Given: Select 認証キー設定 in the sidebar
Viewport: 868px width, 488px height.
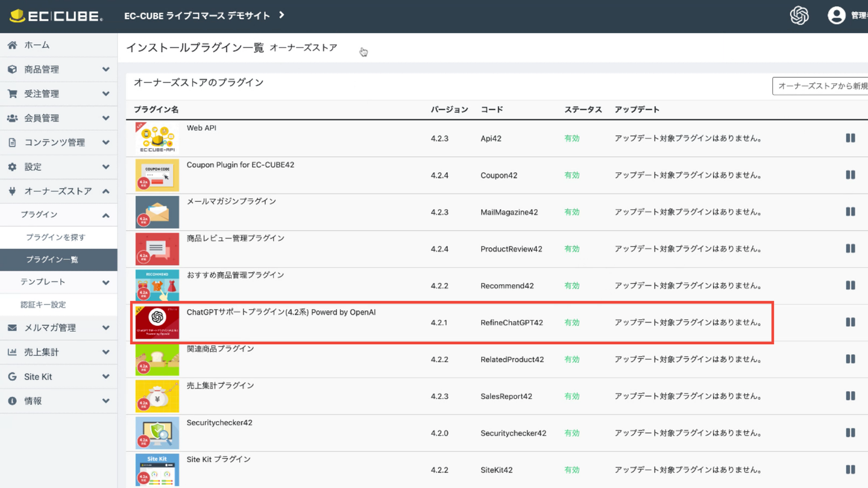Looking at the screenshot, I should click(x=43, y=305).
